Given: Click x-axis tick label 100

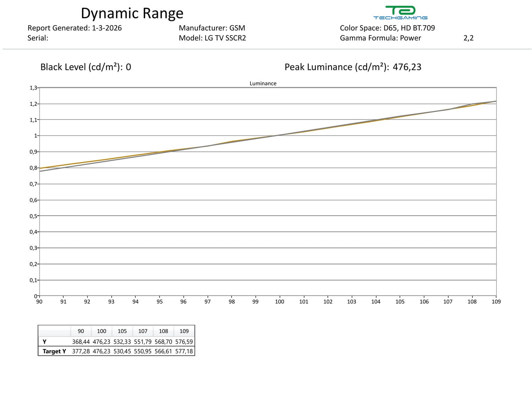Looking at the screenshot, I should (x=279, y=302).
